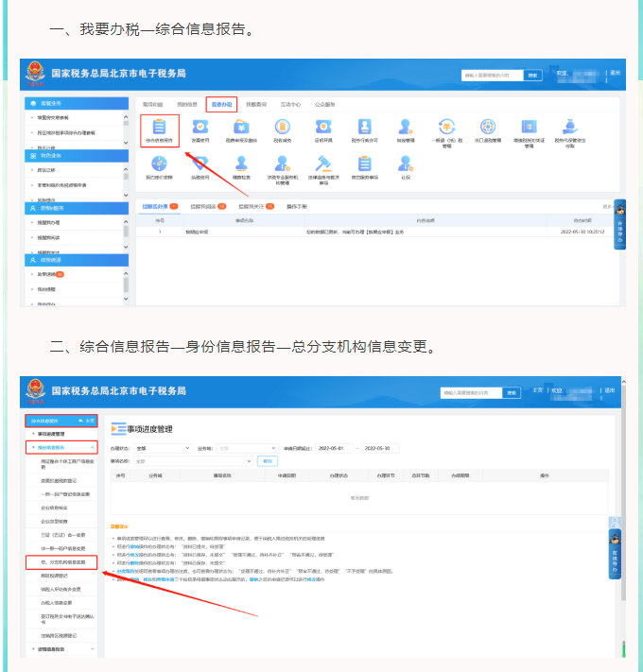Open the 业务域 dropdown

[x=248, y=448]
